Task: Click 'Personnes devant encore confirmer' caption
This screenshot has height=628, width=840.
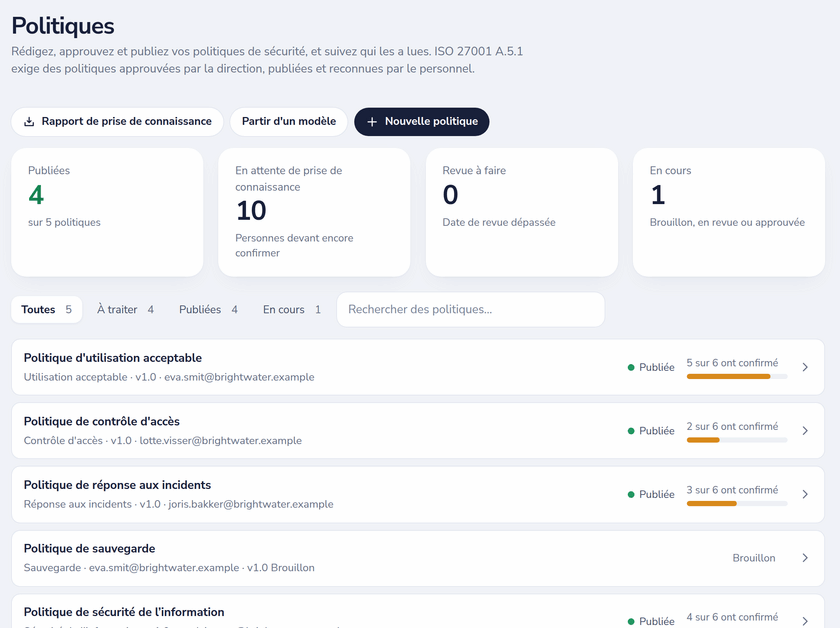Action: (x=294, y=245)
